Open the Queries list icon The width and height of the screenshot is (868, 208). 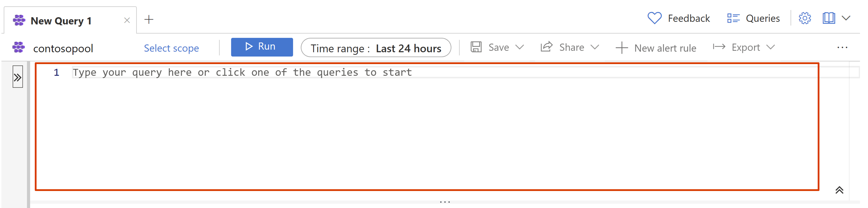(x=733, y=18)
